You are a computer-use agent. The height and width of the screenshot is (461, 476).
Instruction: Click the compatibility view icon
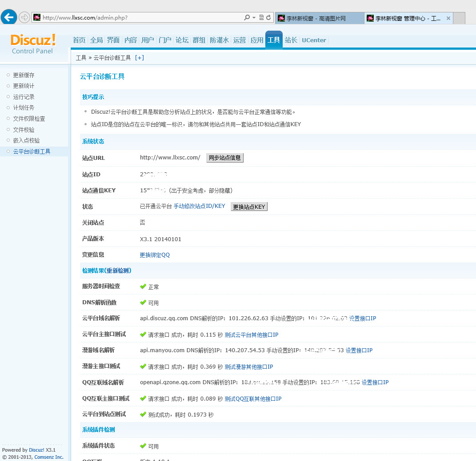click(x=261, y=18)
